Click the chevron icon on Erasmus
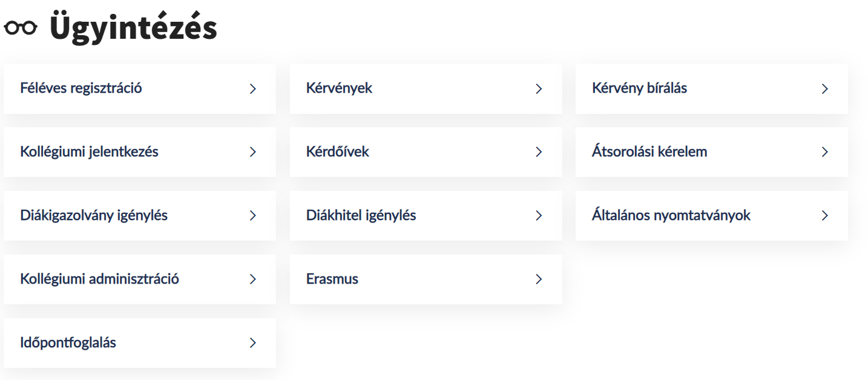 coord(539,279)
